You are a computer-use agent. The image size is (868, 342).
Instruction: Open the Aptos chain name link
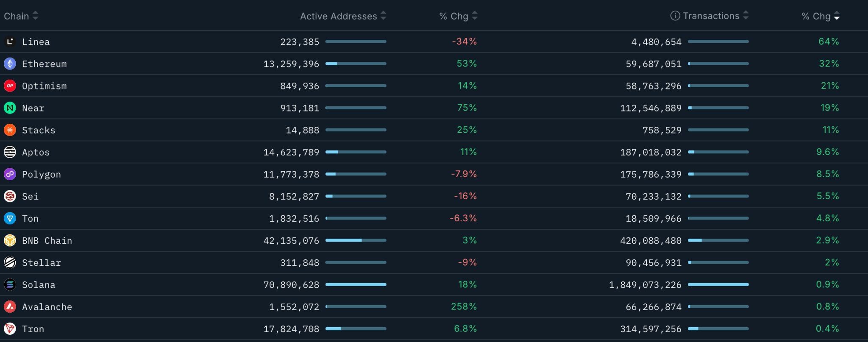(36, 152)
